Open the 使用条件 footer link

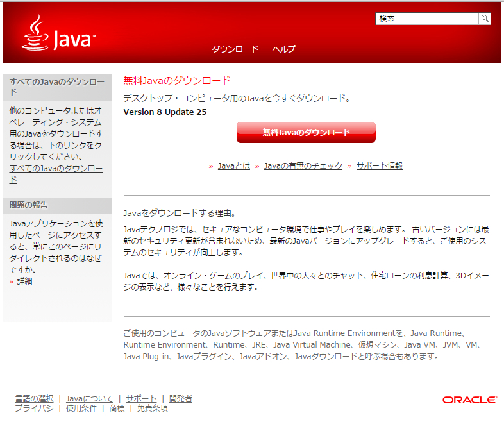(81, 409)
